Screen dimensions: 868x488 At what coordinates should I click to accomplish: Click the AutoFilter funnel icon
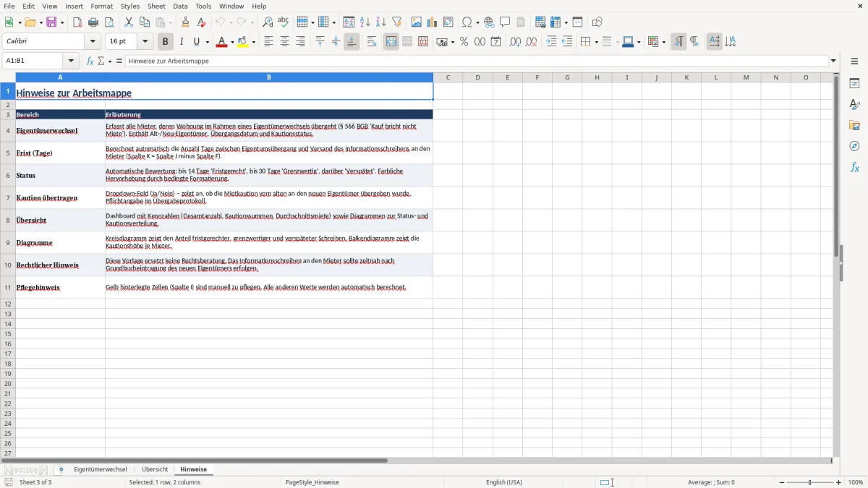[397, 22]
